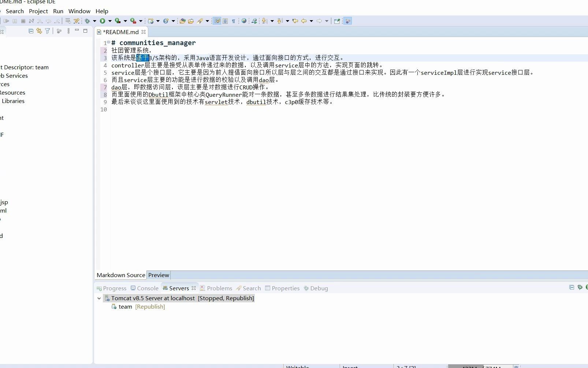Open the Run button dropdown arrow
588x368 pixels.
[109, 21]
